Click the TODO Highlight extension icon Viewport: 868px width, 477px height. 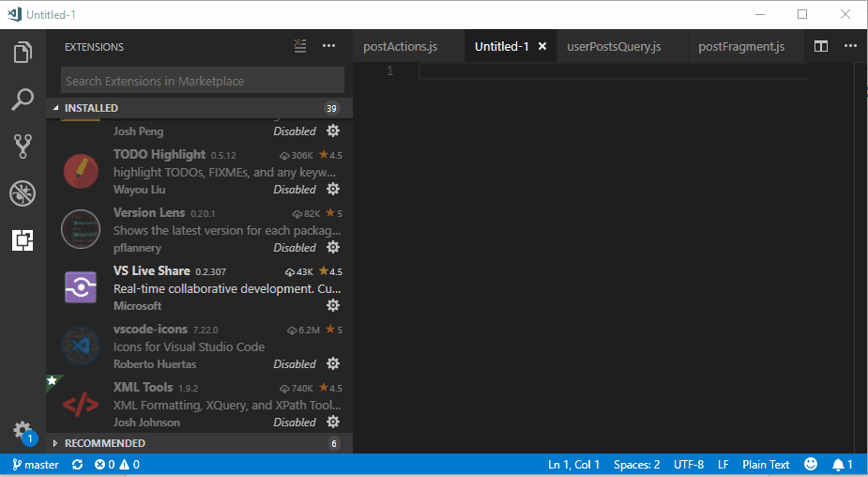[x=81, y=171]
